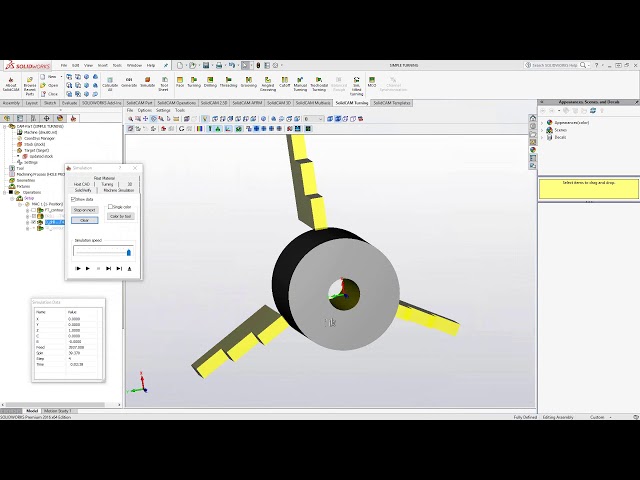Image resolution: width=640 pixels, height=480 pixels.
Task: Click the Play simulation button
Action: point(87,269)
